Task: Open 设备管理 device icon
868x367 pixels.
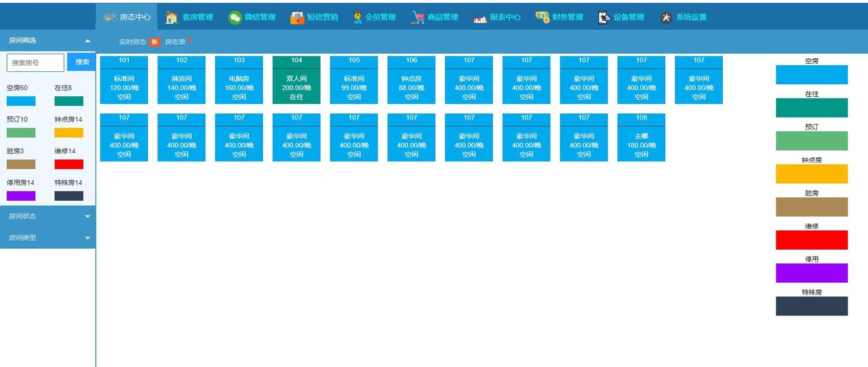Action: tap(604, 18)
